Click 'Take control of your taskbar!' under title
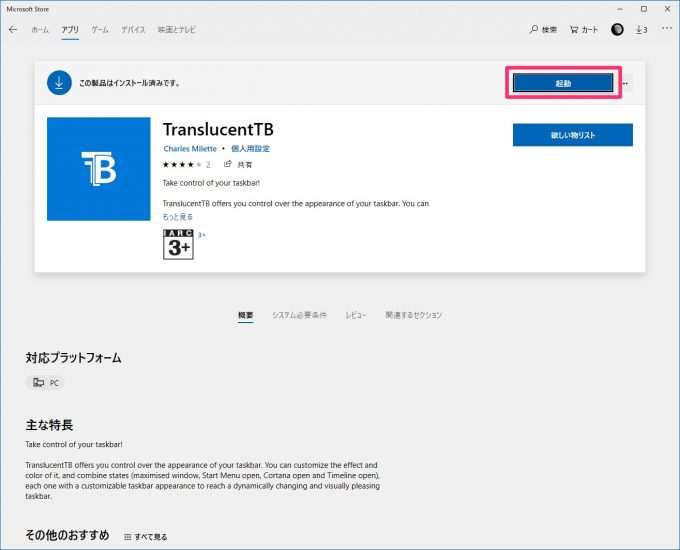680x550 pixels. [x=211, y=183]
